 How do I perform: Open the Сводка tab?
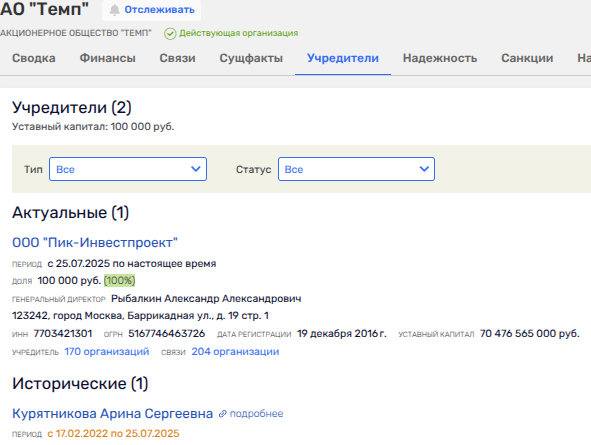[x=34, y=58]
